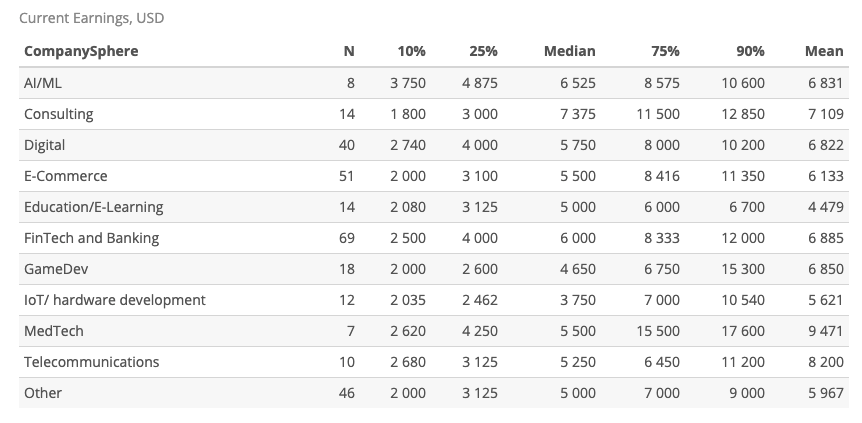Click the Mean column header
Viewport: 862px width, 423px height.
(x=824, y=51)
